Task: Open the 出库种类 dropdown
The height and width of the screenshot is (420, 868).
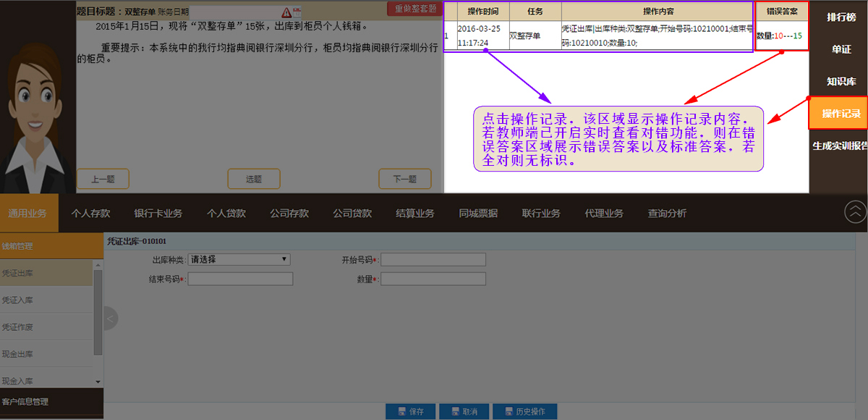Action: tap(239, 259)
